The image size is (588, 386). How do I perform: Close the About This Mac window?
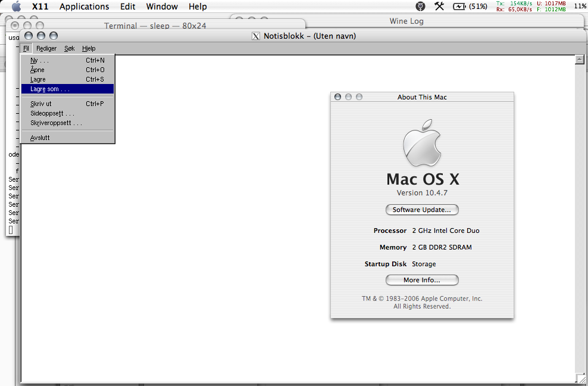tap(337, 97)
